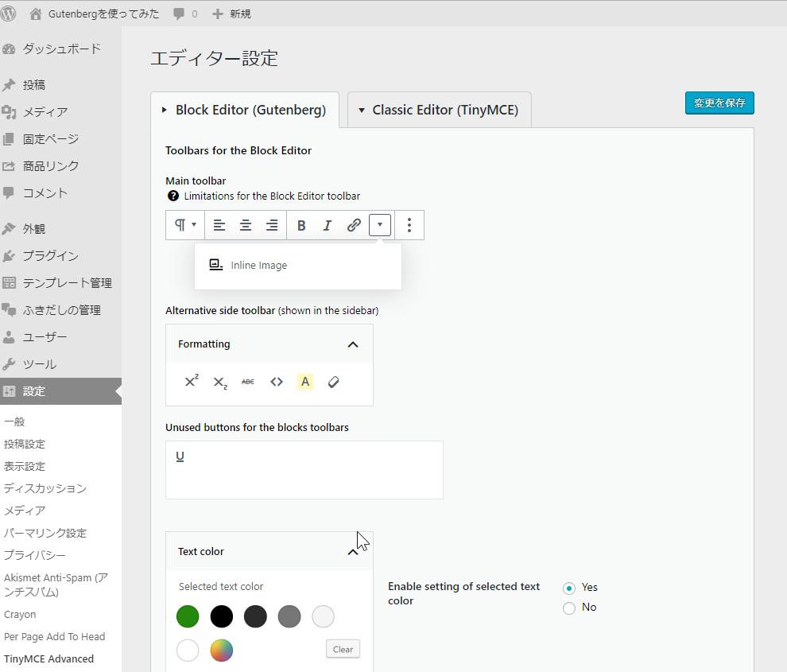Pick the green text color swatch
787x672 pixels.
click(x=188, y=617)
